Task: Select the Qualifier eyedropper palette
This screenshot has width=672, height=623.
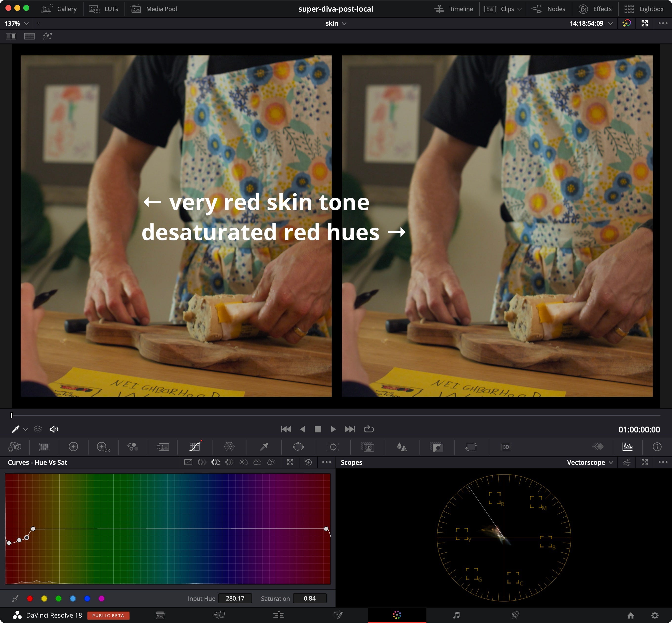Action: (264, 447)
